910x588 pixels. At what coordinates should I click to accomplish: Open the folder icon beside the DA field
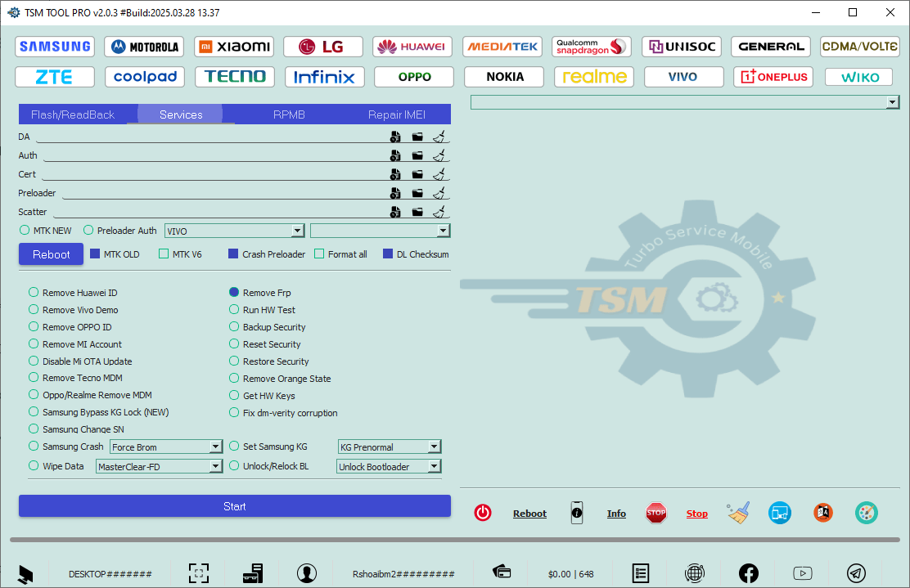click(417, 137)
